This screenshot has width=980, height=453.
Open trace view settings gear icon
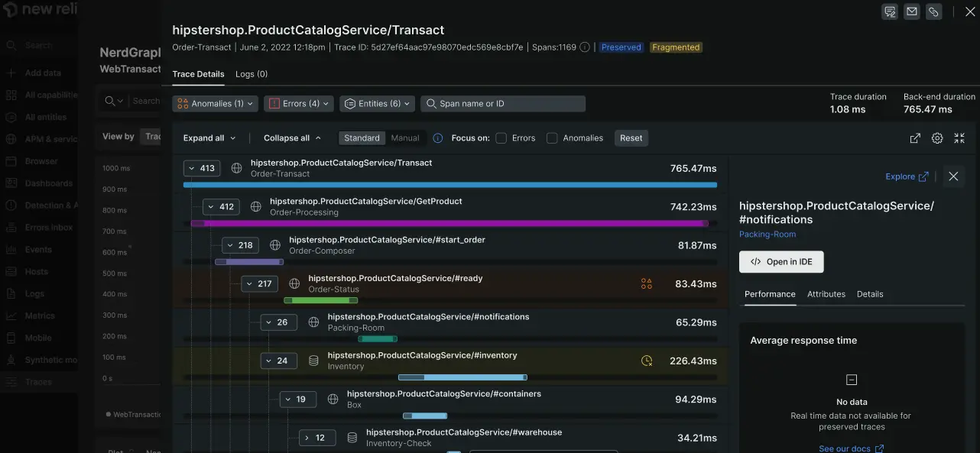(937, 138)
